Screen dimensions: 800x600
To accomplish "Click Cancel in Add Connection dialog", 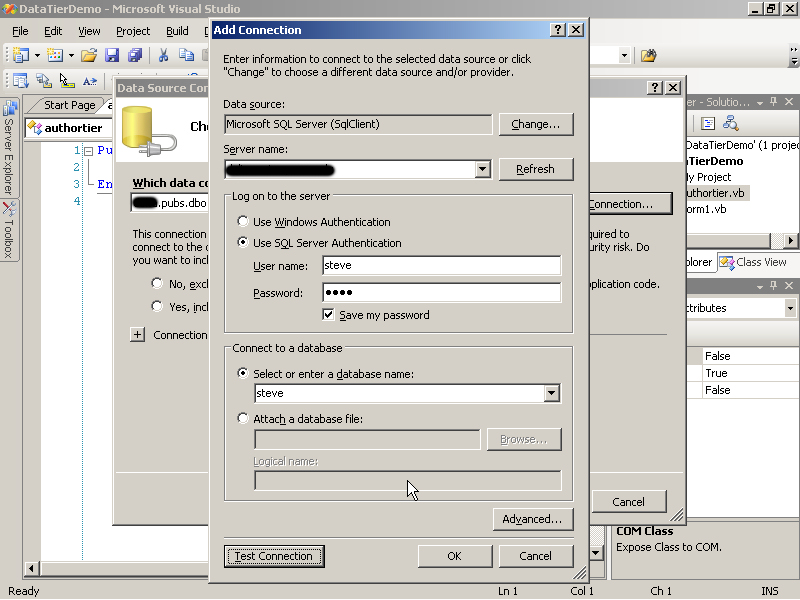I will tap(536, 556).
